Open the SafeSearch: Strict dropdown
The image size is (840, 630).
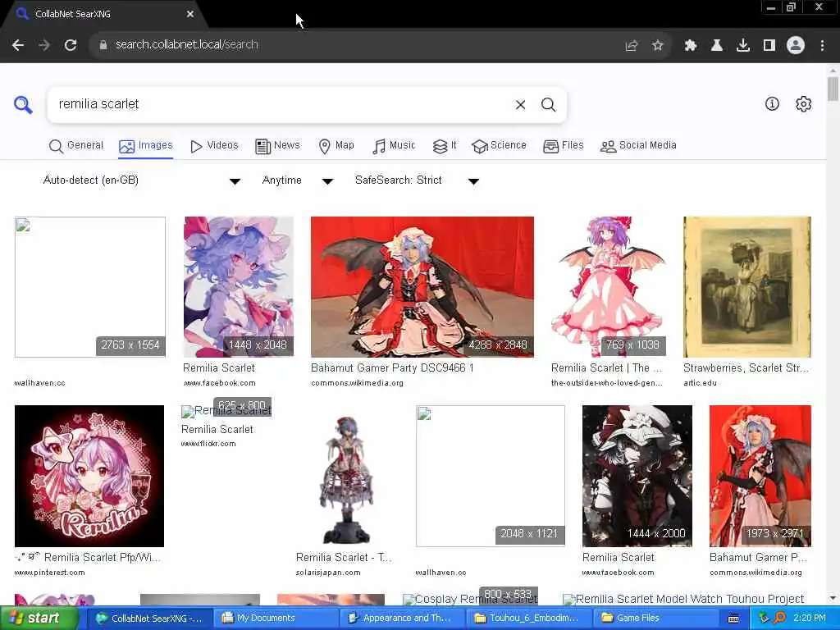tap(417, 180)
